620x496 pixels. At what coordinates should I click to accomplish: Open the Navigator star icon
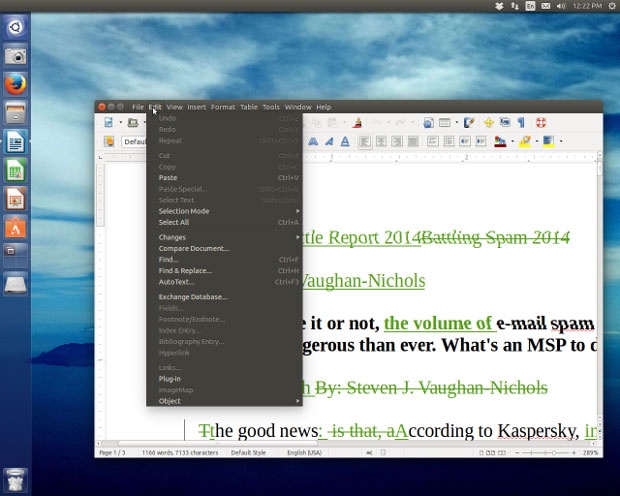(x=489, y=123)
